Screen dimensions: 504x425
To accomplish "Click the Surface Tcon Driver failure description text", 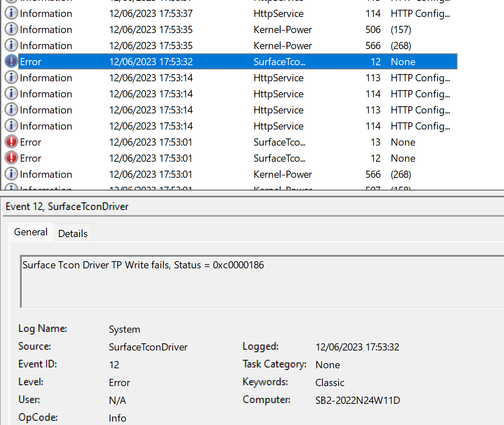I will pyautogui.click(x=143, y=265).
